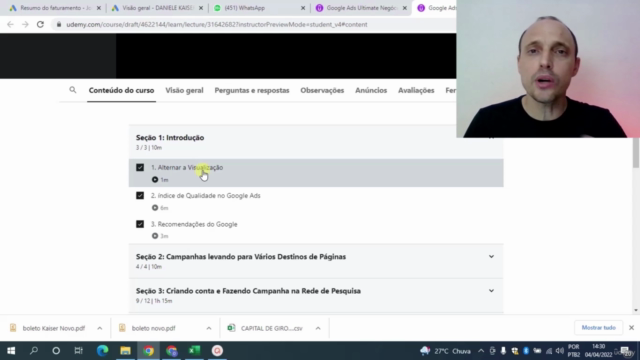640x360 pixels.
Task: Show hidden system tray icons arrow
Action: [481, 351]
